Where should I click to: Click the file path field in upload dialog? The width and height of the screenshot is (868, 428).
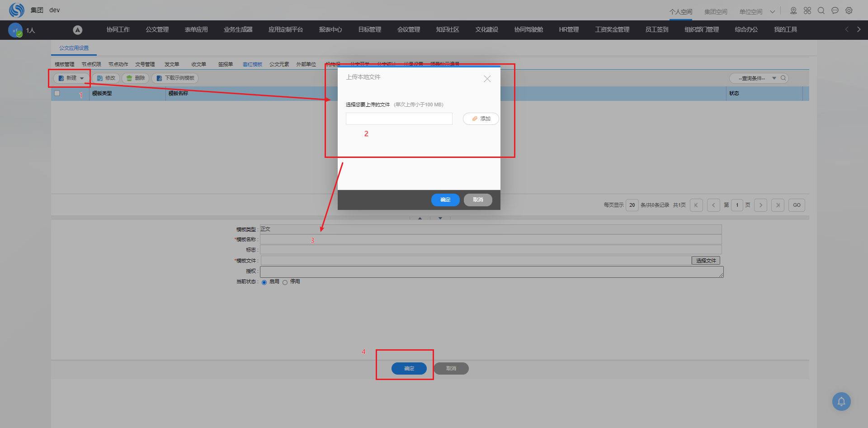[x=399, y=119]
